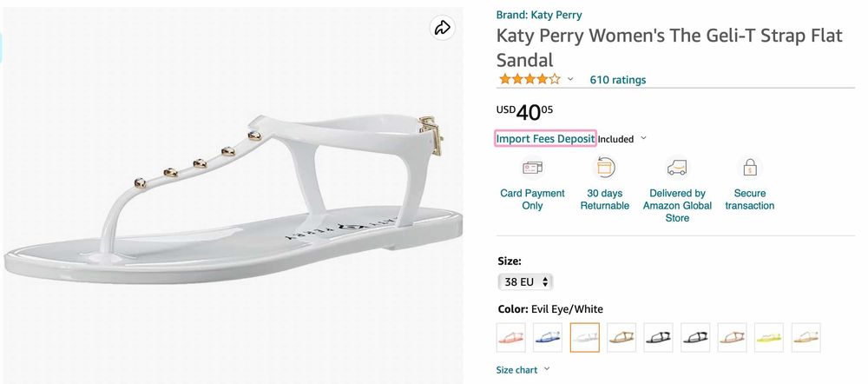The width and height of the screenshot is (868, 384).
Task: Open the size dropdown showing 38 EU
Action: (525, 281)
